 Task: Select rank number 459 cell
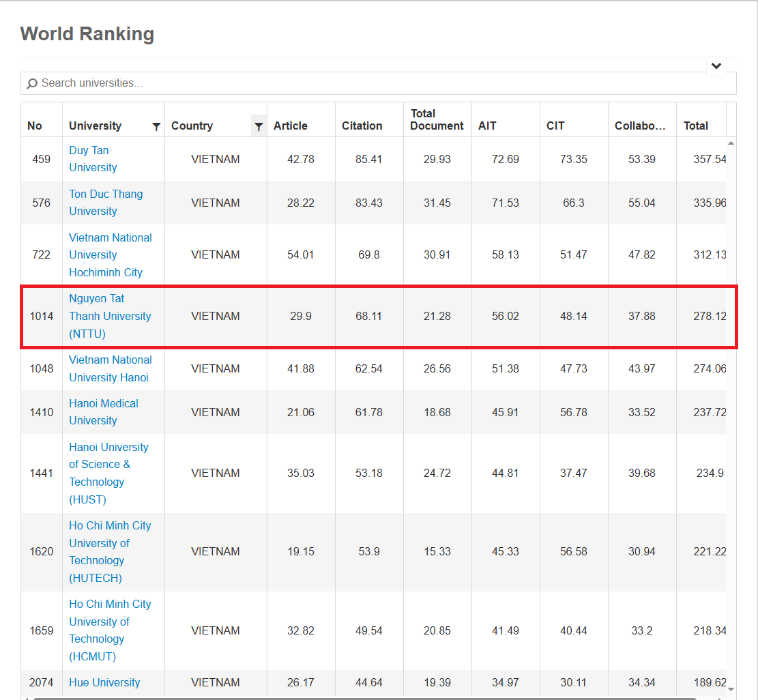[x=42, y=159]
